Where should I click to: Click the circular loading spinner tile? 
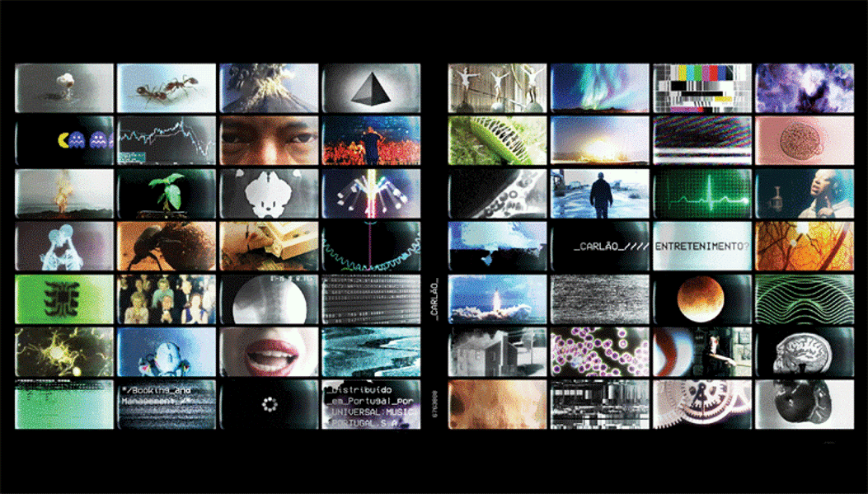[269, 405]
